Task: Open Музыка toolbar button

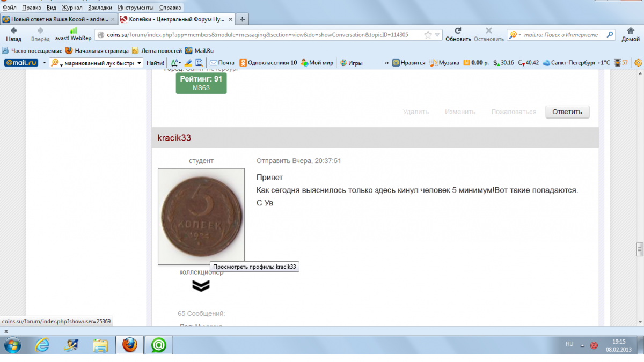Action: [445, 63]
